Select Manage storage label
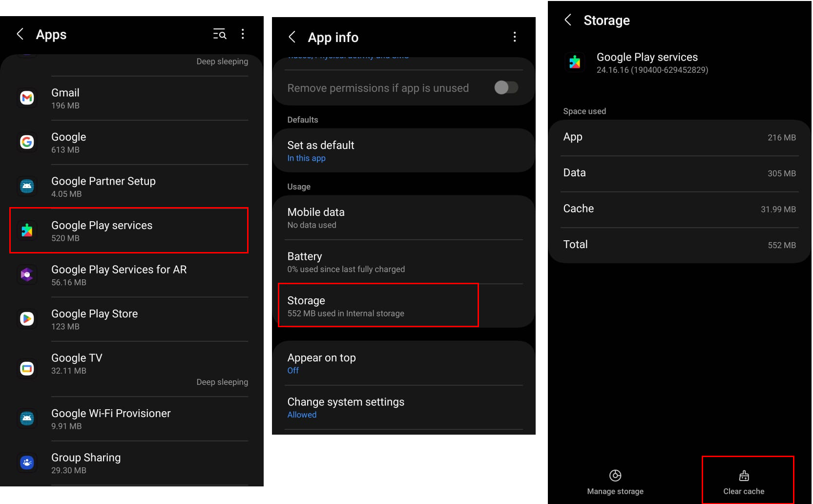Screen dimensions: 813x504 [615, 491]
